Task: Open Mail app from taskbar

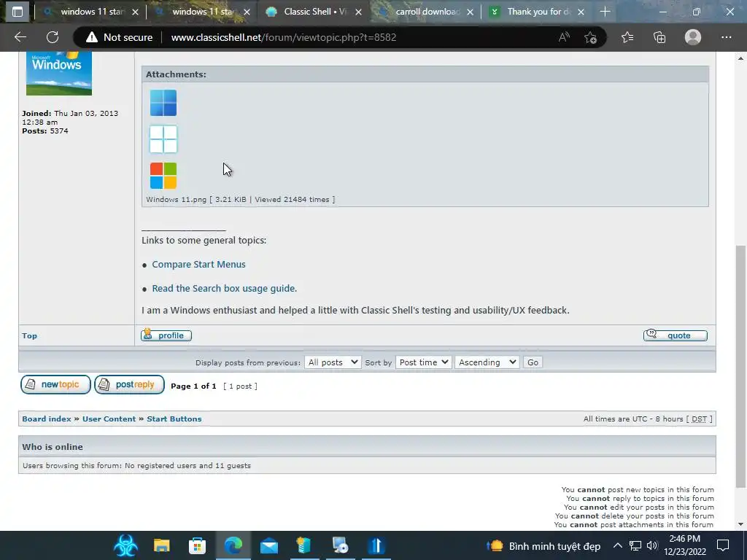Action: [269, 545]
